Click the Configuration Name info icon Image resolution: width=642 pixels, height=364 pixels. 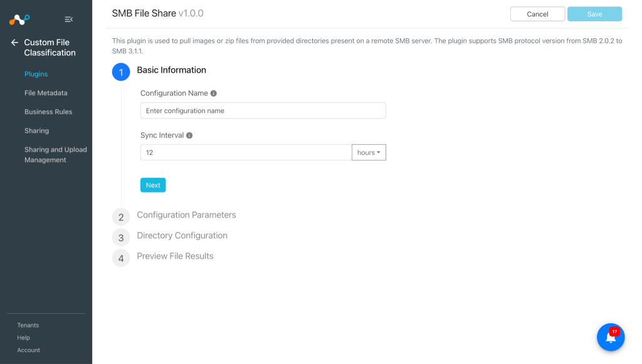(213, 93)
